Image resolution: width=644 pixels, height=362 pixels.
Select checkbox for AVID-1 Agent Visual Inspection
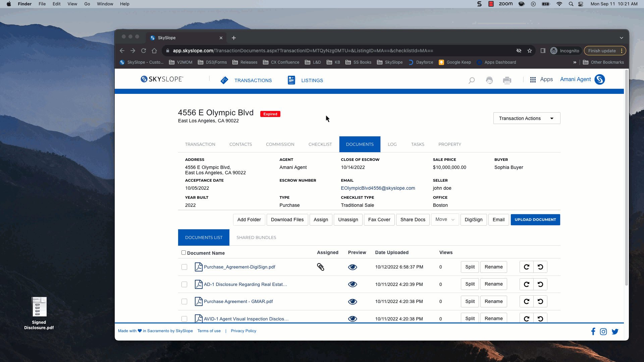[x=184, y=319]
